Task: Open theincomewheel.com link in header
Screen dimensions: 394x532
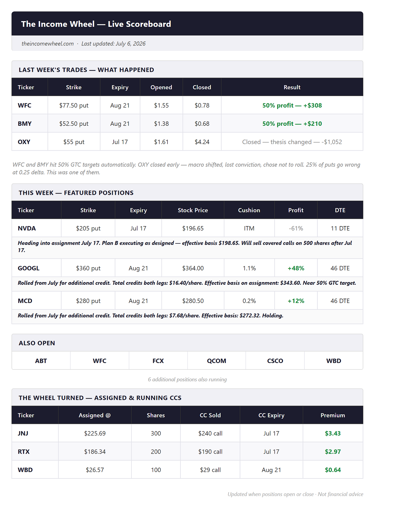Action: click(48, 44)
